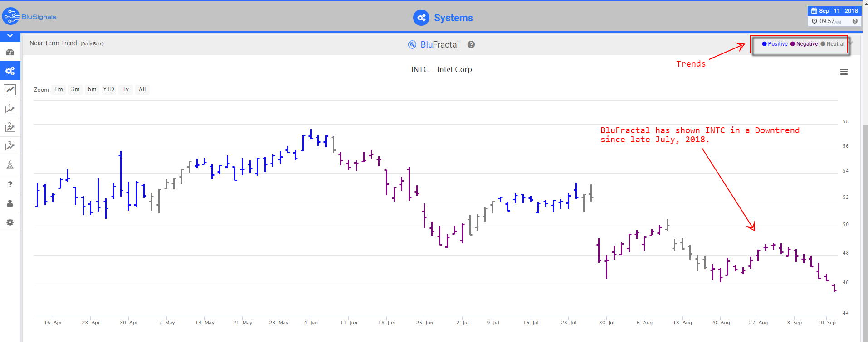Open the settings gear icon in sidebar
This screenshot has height=342, width=868.
[x=10, y=222]
